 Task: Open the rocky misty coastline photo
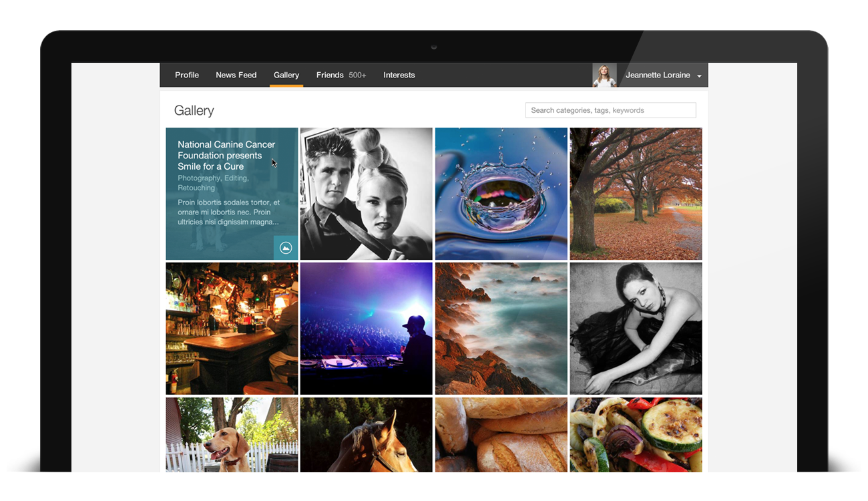point(501,328)
